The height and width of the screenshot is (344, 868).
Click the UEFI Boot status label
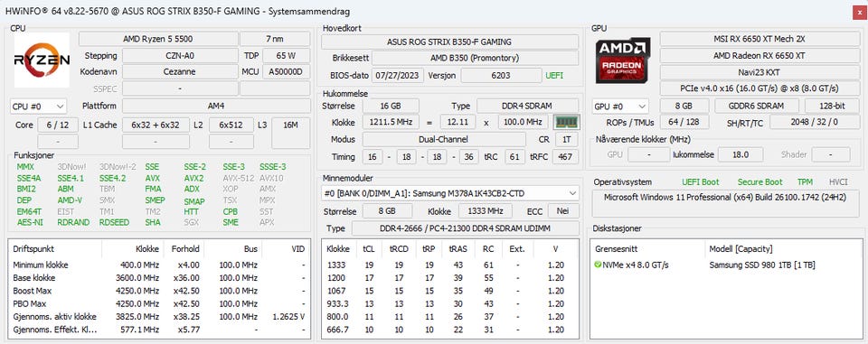pyautogui.click(x=700, y=182)
